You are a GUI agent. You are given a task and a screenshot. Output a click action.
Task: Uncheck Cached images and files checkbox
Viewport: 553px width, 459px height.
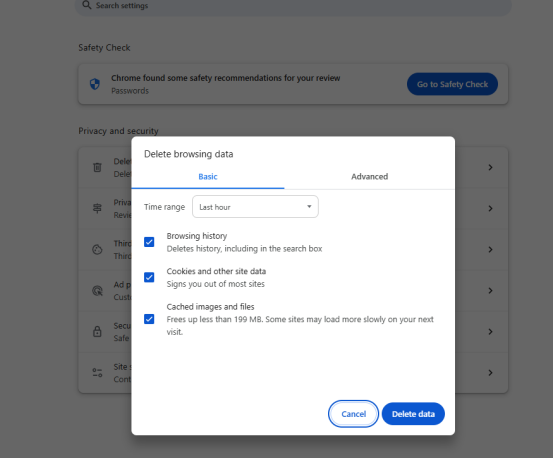coord(149,319)
